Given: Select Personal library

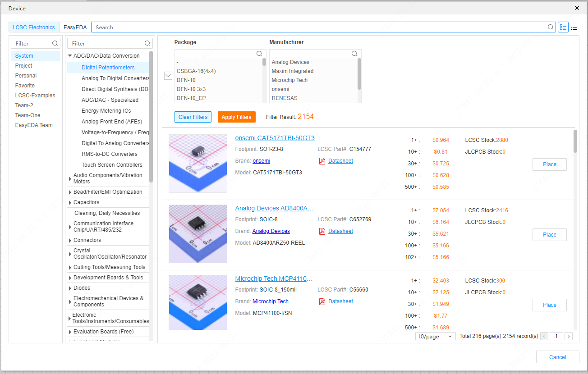Looking at the screenshot, I should tap(36, 76).
